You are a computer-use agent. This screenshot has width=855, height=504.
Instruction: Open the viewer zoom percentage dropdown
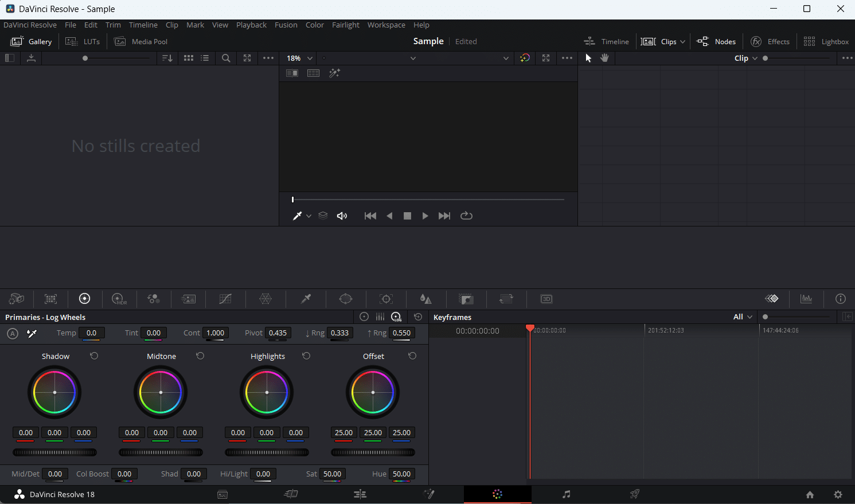coord(298,58)
